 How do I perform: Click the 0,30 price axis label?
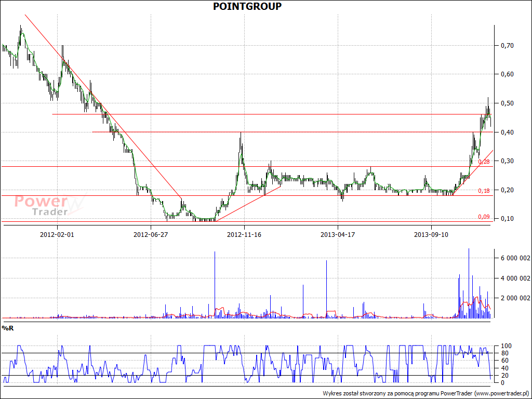point(507,161)
